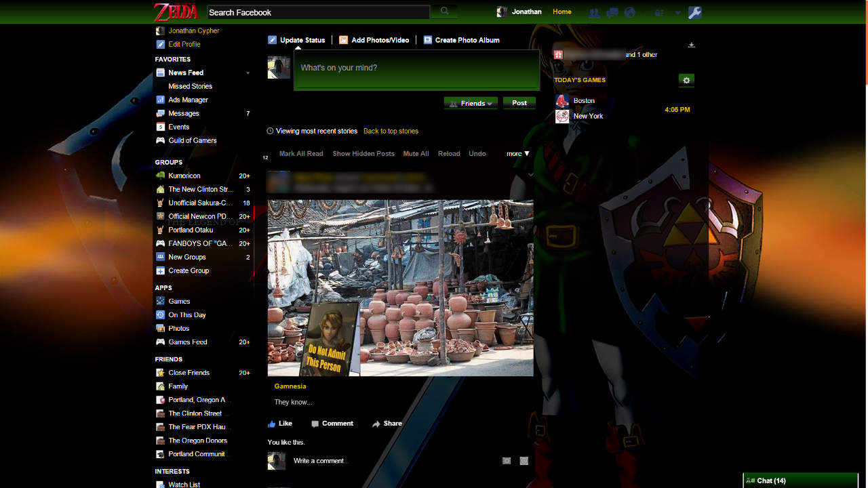Viewport: 868px width, 488px height.
Task: Open the Chat (14) bar
Action: [x=801, y=481]
